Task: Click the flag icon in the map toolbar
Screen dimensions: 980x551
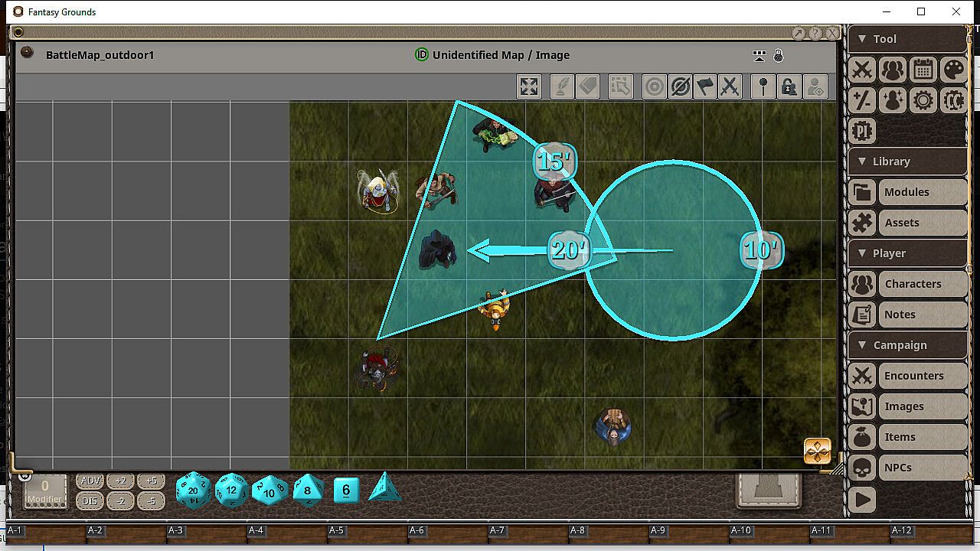Action: point(705,86)
